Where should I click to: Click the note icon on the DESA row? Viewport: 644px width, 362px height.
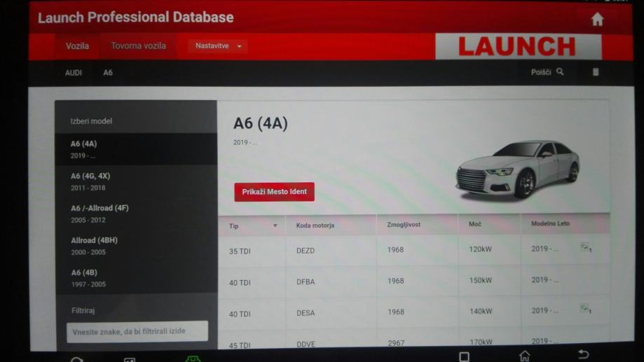coord(585,309)
